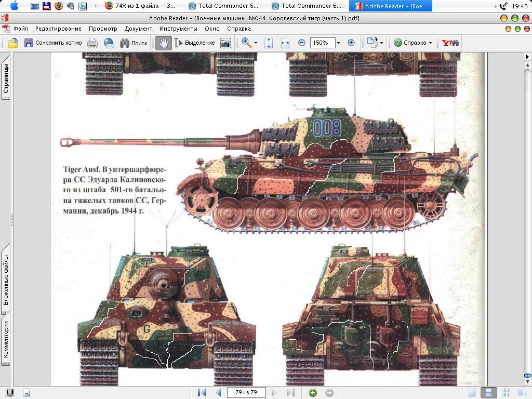Open the Просмотр menu
Viewport: 532px width, 399px height.
[x=103, y=29]
